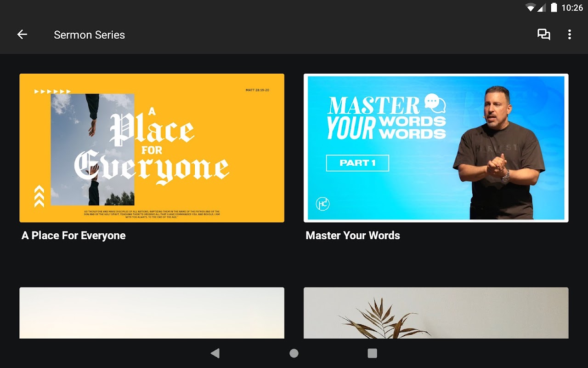Check the battery status icon

point(554,7)
